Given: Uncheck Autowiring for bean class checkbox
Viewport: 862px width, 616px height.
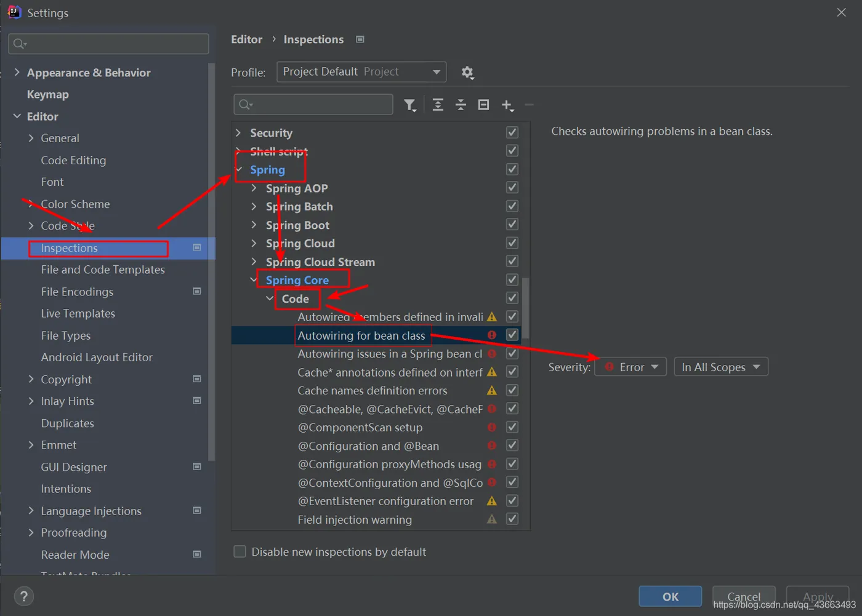Looking at the screenshot, I should (x=512, y=335).
